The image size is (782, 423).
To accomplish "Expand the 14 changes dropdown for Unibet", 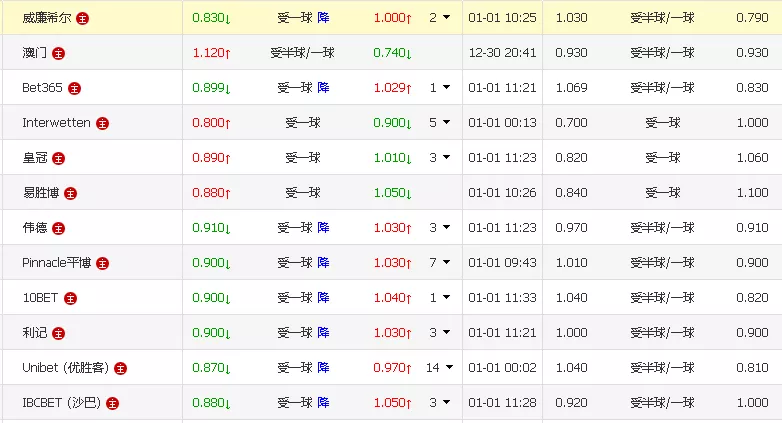I will pyautogui.click(x=449, y=368).
